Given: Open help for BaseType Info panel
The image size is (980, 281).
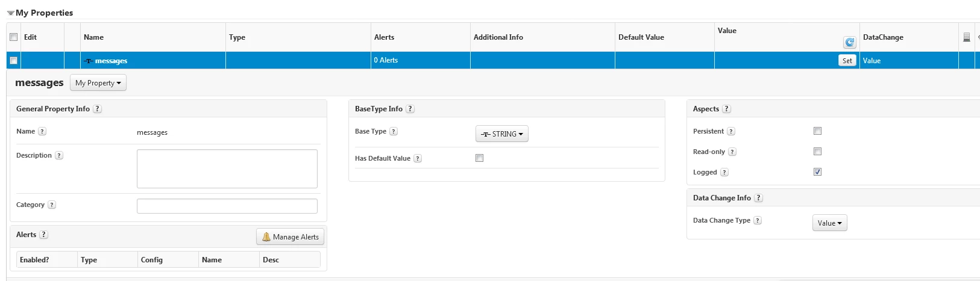Looking at the screenshot, I should [410, 109].
